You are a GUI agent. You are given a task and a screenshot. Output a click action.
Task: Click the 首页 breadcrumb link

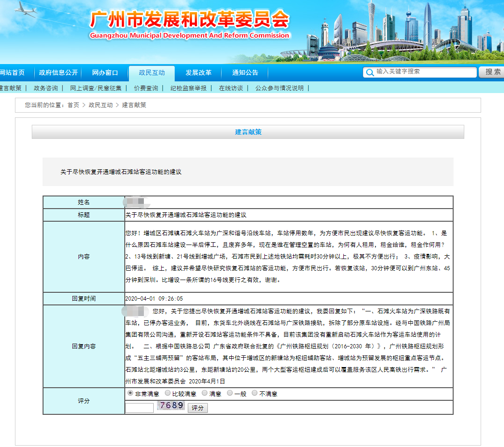click(73, 105)
